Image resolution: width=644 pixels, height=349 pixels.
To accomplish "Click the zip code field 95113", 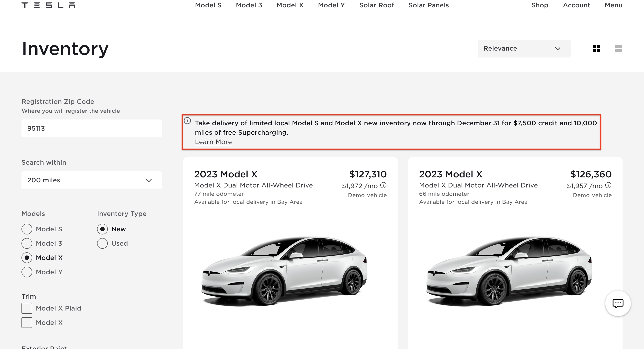I will click(91, 128).
